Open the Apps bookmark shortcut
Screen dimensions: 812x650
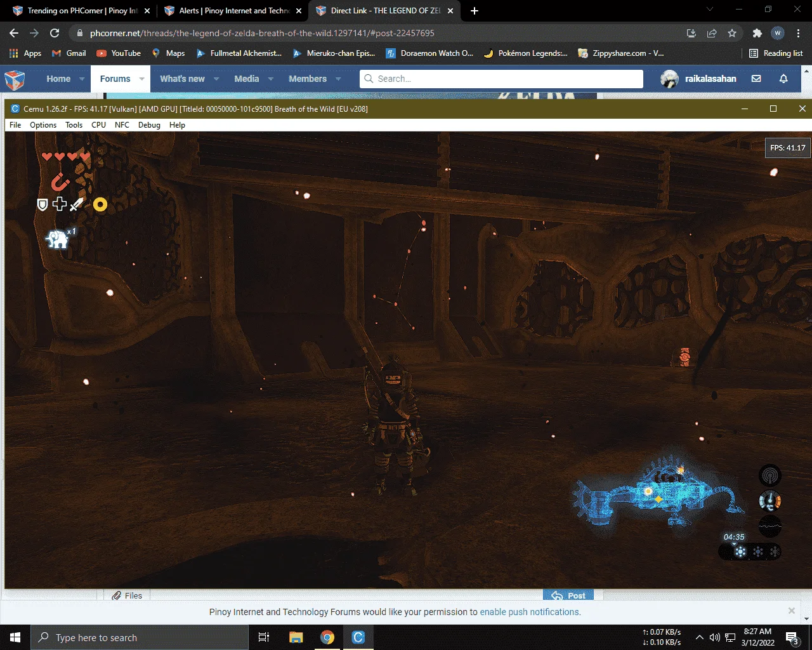tap(25, 53)
